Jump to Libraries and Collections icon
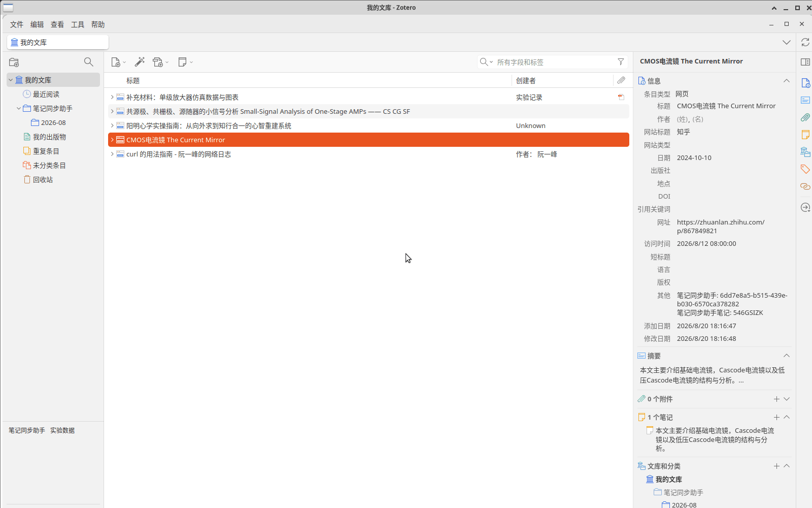The height and width of the screenshot is (508, 812). click(x=805, y=152)
